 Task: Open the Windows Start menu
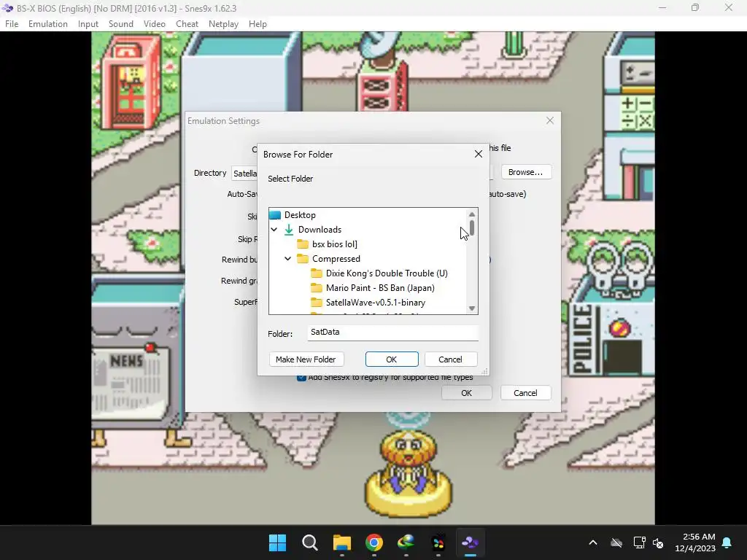click(x=277, y=542)
